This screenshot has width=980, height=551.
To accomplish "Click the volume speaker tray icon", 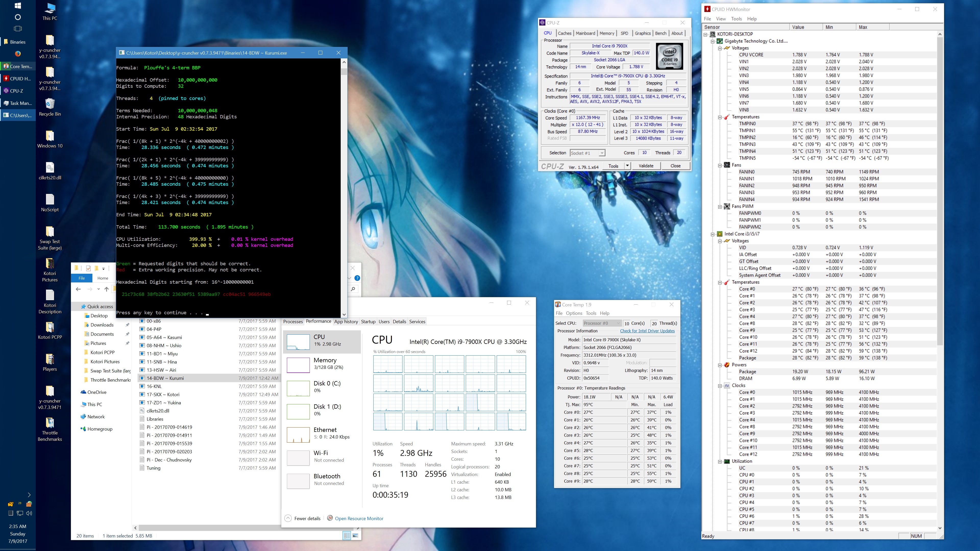I will click(x=29, y=513).
